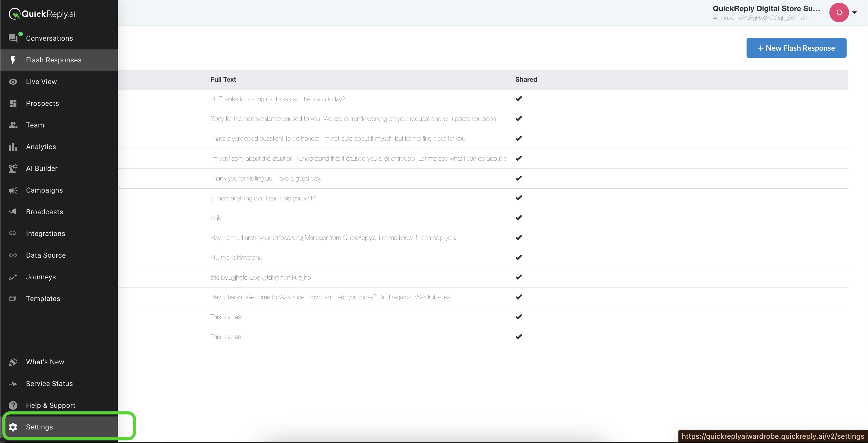Image resolution: width=868 pixels, height=443 pixels.
Task: Go to Templates in sidebar
Action: (x=43, y=298)
